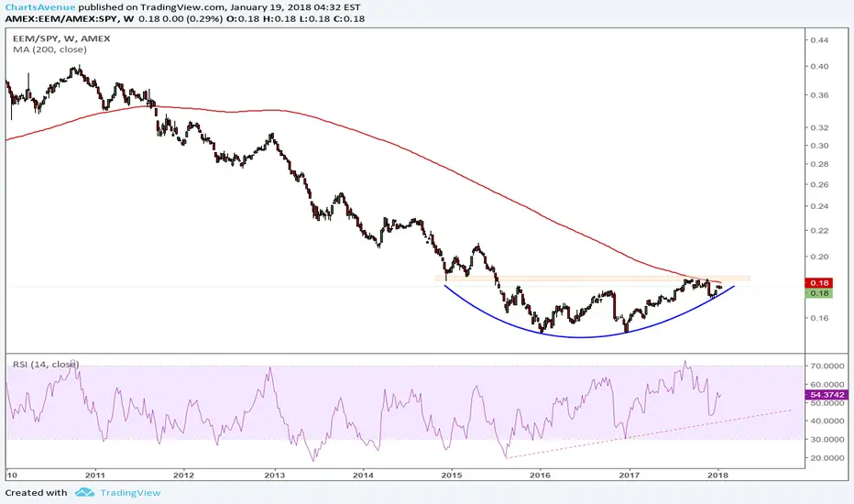The width and height of the screenshot is (854, 504).
Task: Click the 20.0000 RSI axis value
Action: point(827,457)
